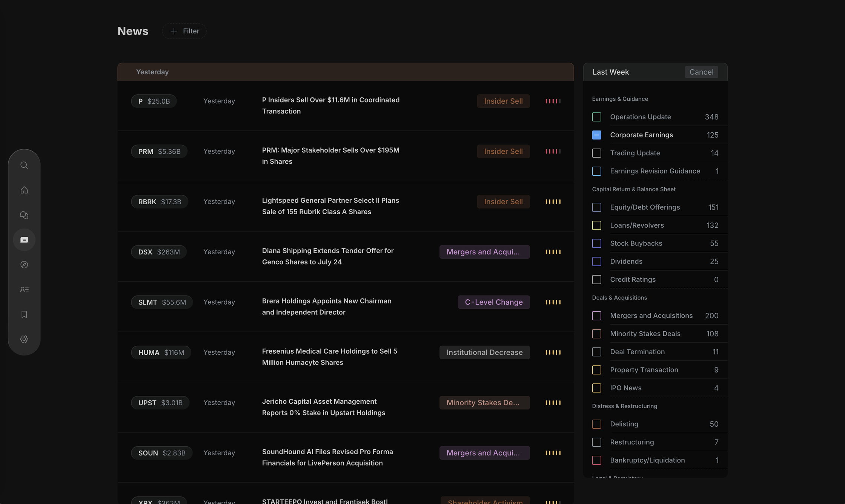845x504 pixels.
Task: Check the Operations Update checkbox
Action: click(x=596, y=117)
